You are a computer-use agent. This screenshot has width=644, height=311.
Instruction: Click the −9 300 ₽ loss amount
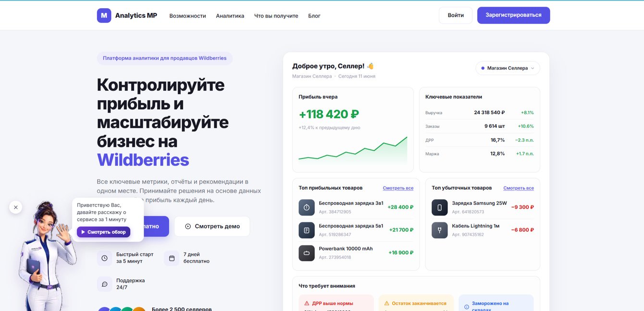522,207
